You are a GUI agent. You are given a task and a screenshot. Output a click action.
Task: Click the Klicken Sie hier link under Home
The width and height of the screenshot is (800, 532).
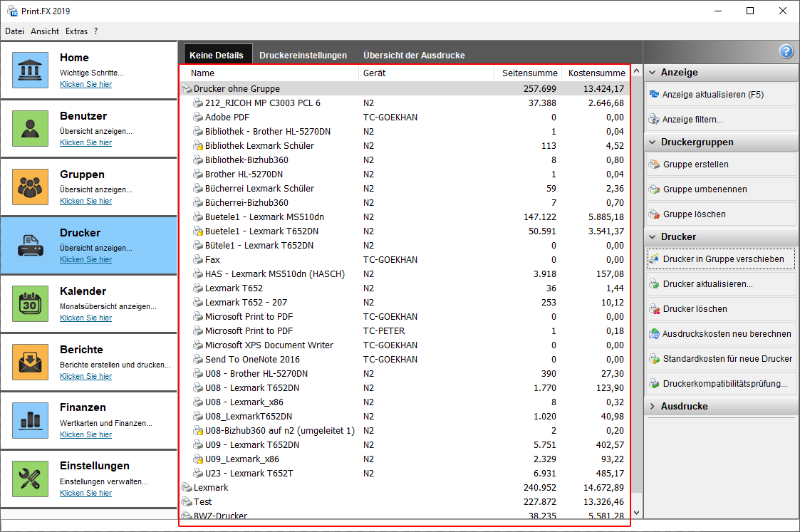pos(85,84)
